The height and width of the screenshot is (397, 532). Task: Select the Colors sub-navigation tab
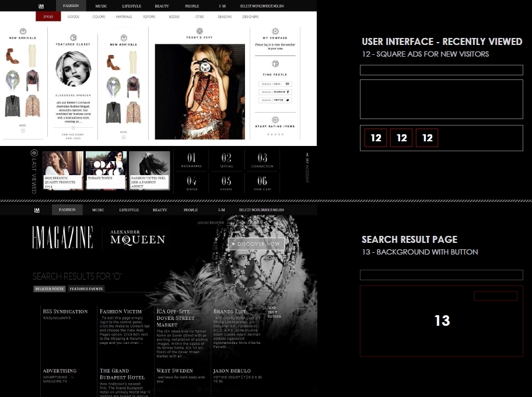[x=99, y=17]
